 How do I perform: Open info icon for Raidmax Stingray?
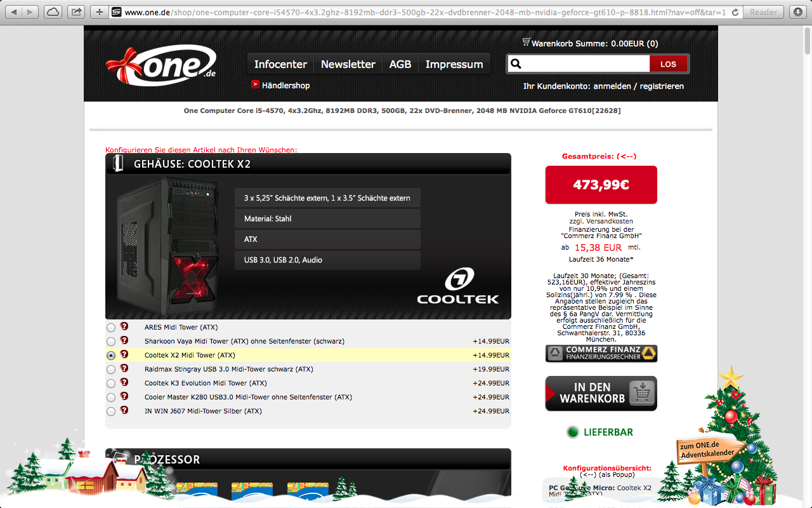coord(124,368)
